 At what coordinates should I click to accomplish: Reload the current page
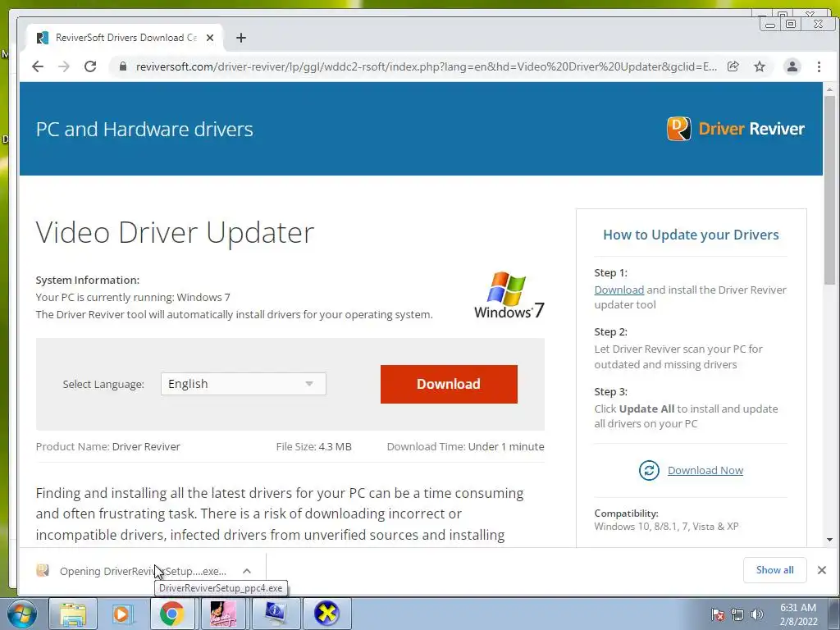coord(90,66)
